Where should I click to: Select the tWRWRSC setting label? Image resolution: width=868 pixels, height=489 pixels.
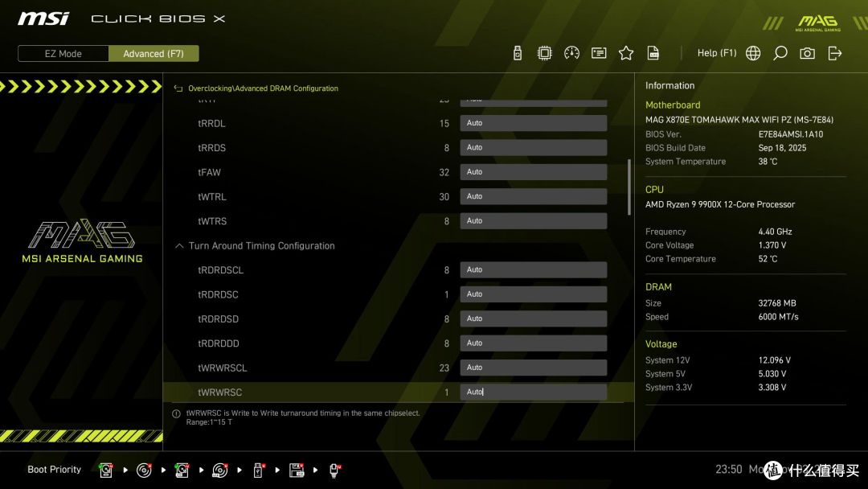point(219,392)
